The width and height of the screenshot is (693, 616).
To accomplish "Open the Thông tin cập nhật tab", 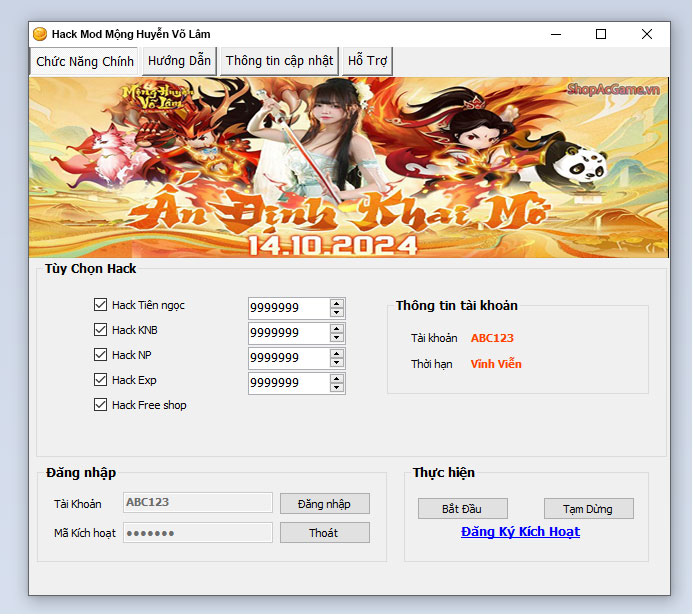I will [279, 61].
